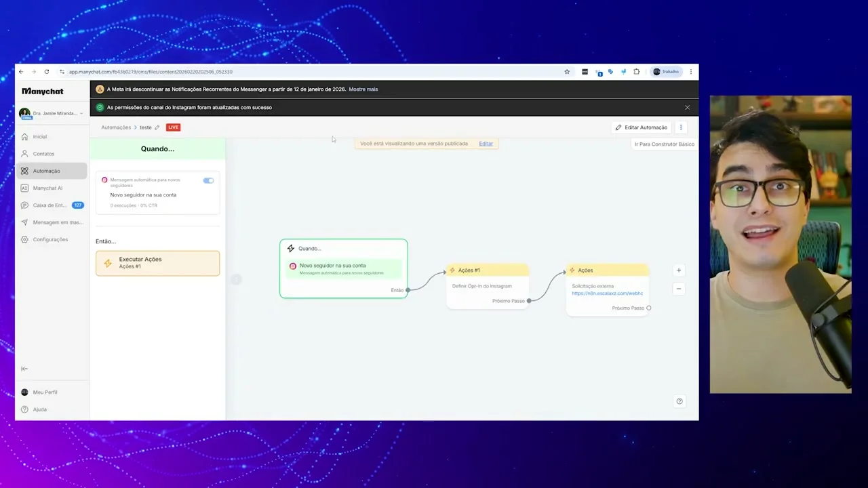Screen dimensions: 868x488
Task: Open the three-dot automation options menu
Action: point(681,127)
